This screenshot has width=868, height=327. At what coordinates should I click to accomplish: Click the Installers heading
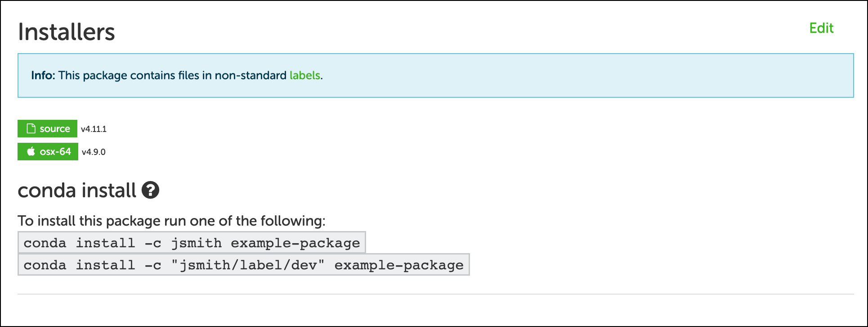pos(67,32)
